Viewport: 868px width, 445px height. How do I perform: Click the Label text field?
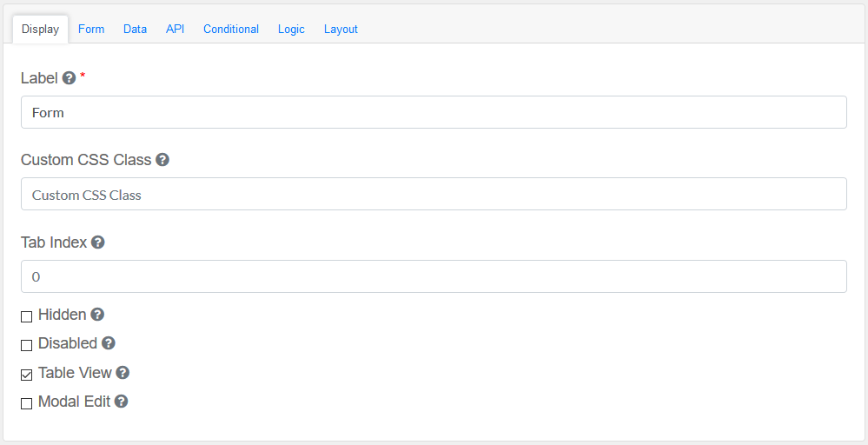(434, 112)
